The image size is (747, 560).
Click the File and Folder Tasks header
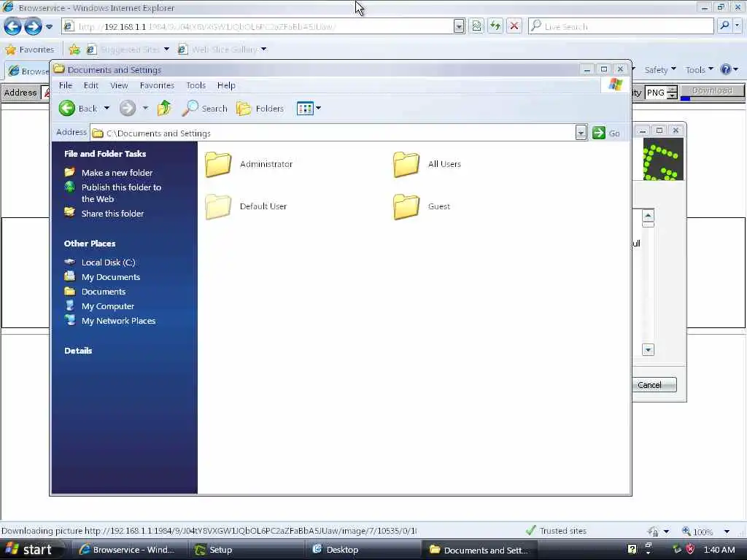pos(105,154)
